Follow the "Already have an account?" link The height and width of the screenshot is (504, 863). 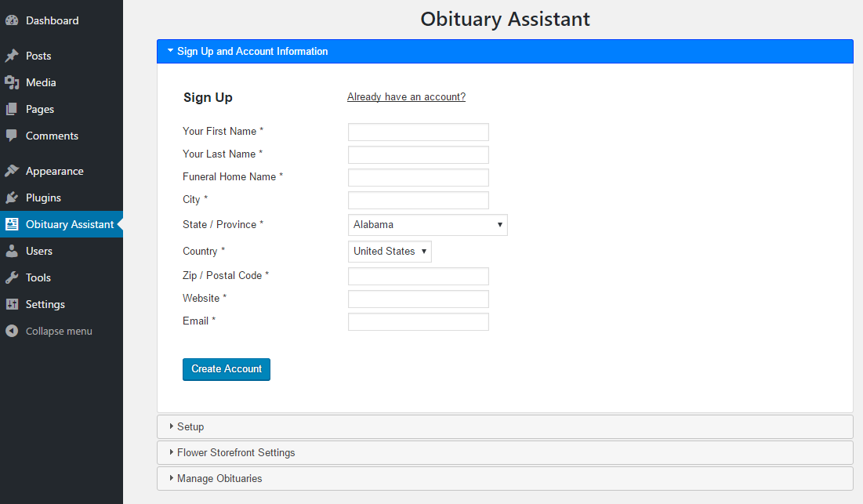(406, 97)
